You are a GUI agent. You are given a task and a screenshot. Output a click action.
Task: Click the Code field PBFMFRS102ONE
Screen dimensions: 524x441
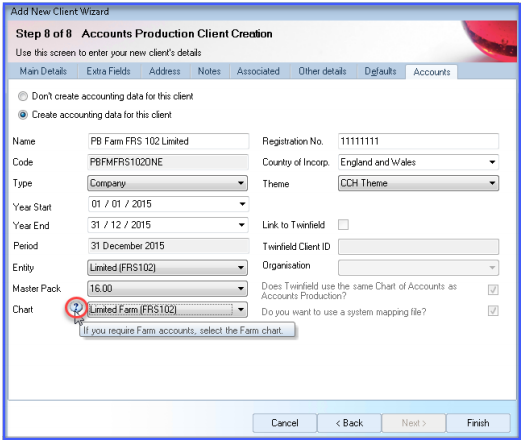tap(168, 162)
